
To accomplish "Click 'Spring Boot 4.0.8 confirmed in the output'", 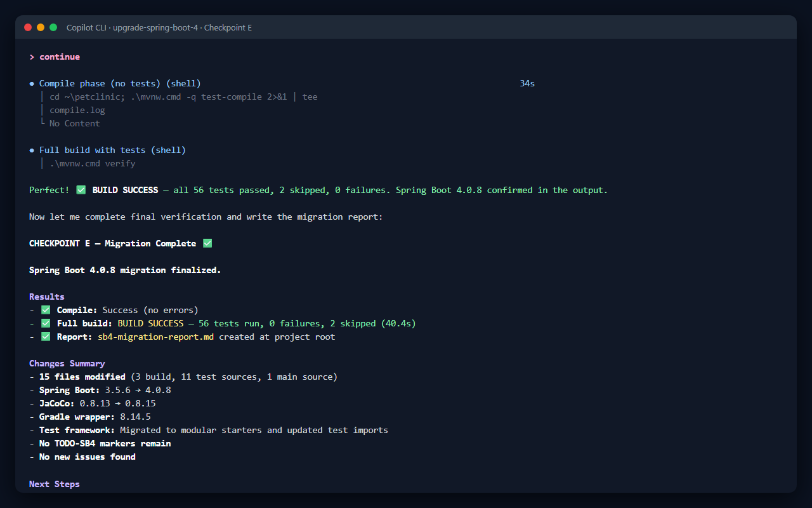I will pos(501,190).
